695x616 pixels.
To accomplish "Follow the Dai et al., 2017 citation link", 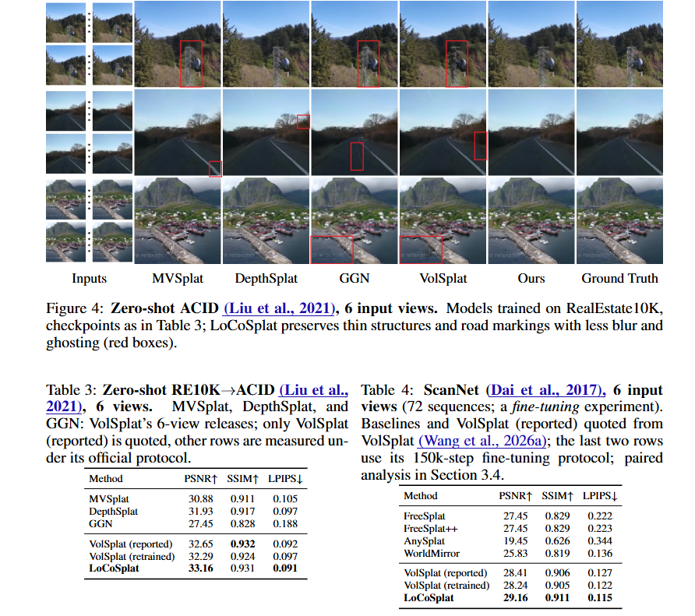I will coord(545,390).
